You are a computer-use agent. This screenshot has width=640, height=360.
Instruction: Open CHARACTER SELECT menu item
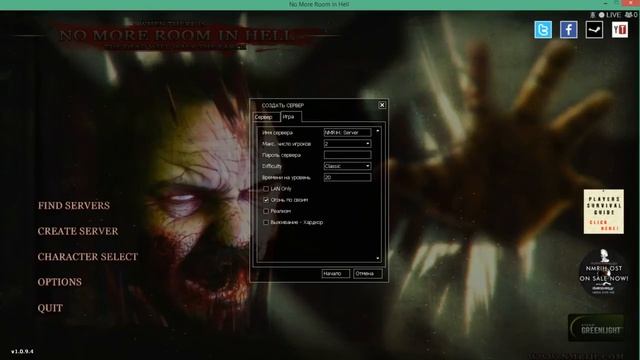[88, 257]
